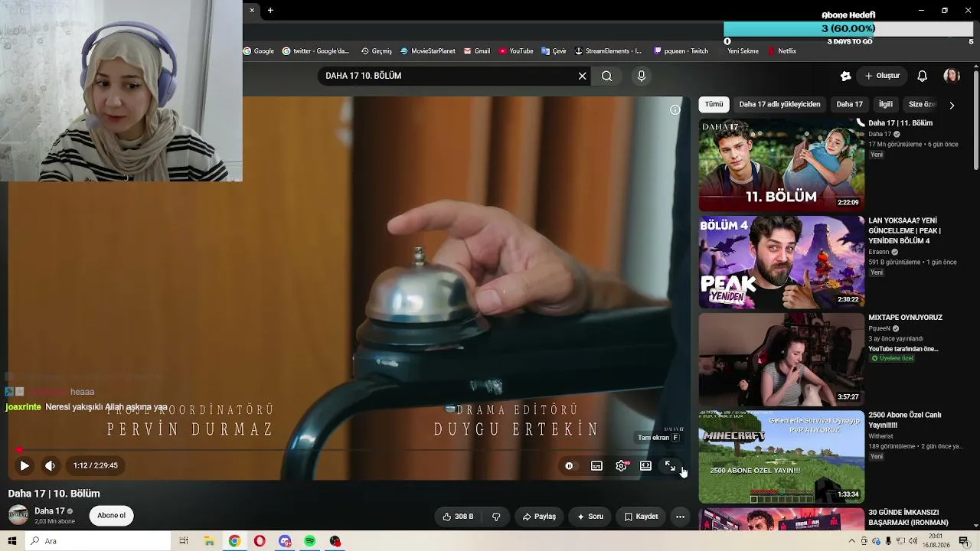This screenshot has width=980, height=551.
Task: Open the Daha 17 channel name link
Action: 50,510
